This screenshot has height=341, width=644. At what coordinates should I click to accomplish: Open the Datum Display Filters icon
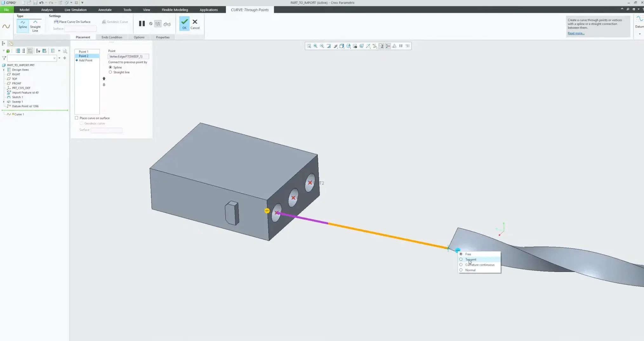coord(375,46)
